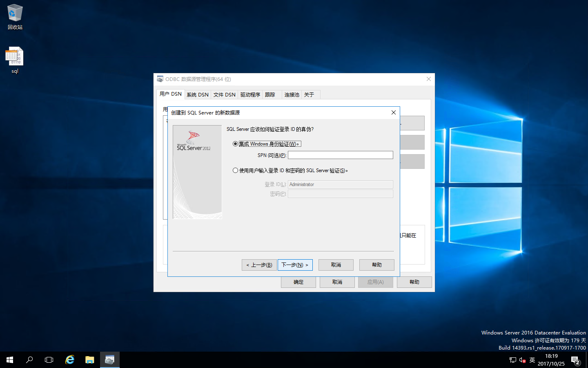Image resolution: width=588 pixels, height=368 pixels.
Task: Select integrated Windows authentication option
Action: 267,144
